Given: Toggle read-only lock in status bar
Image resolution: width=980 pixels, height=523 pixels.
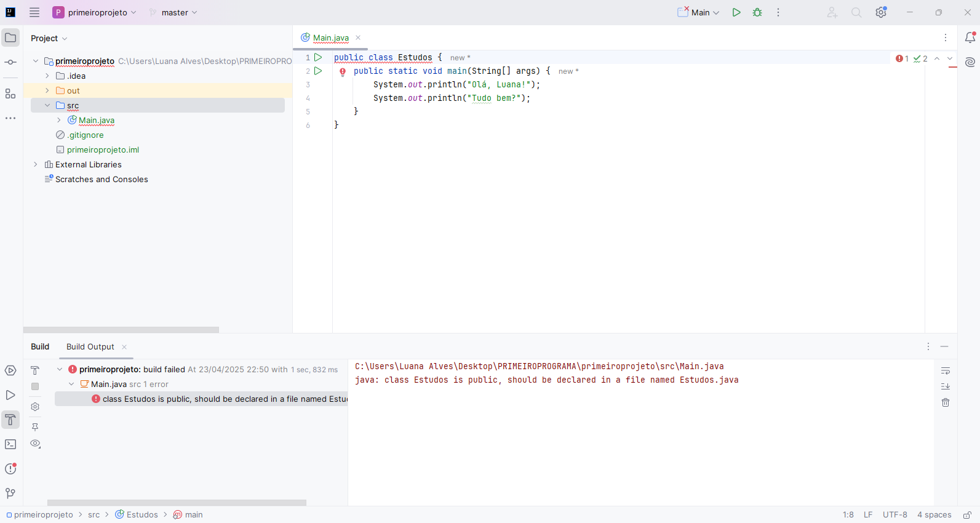Looking at the screenshot, I should tap(967, 515).
